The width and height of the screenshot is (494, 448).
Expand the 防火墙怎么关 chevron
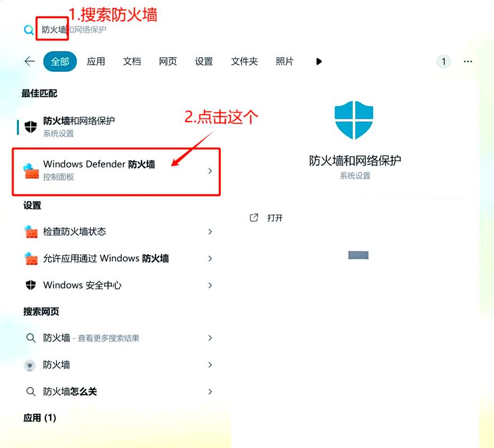pos(210,391)
